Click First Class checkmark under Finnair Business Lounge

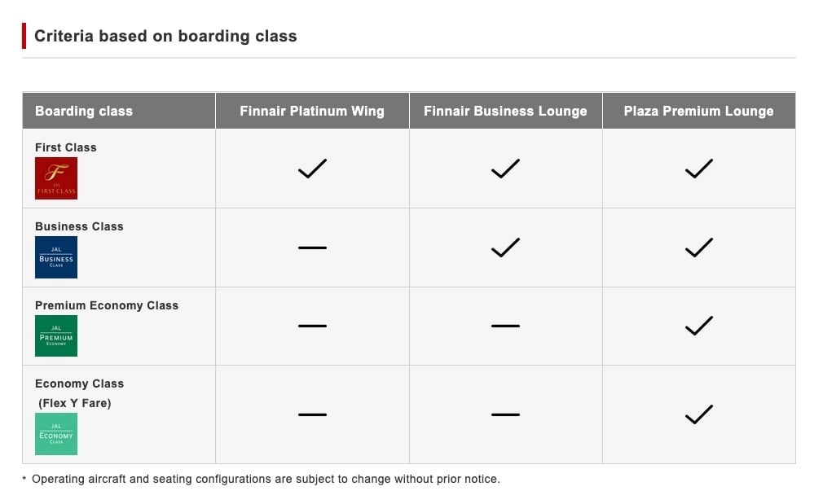[505, 169]
